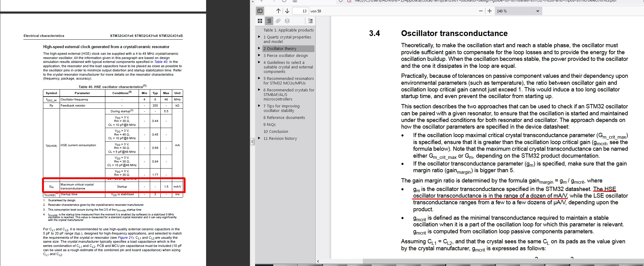Screen dimensions: 644x266
Task: Open '10 Conclusion' outline entry
Action: click(276, 132)
